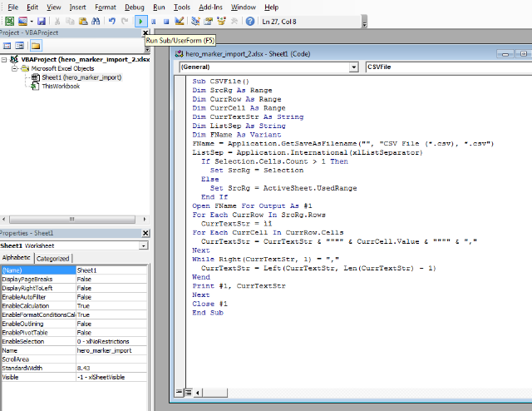532x411 pixels.
Task: Collapse the Microsoft Excel Objects folder
Action: coord(14,68)
